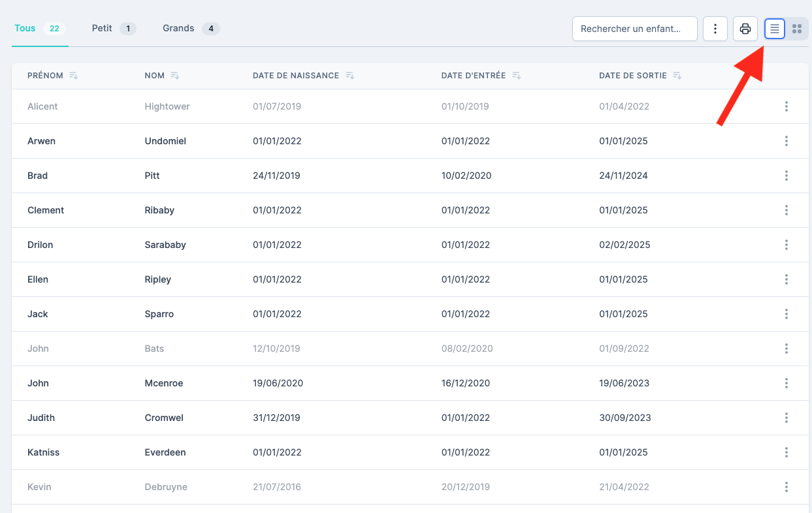
Task: Open the three-dot menu for Kevin Debruyne
Action: point(786,487)
